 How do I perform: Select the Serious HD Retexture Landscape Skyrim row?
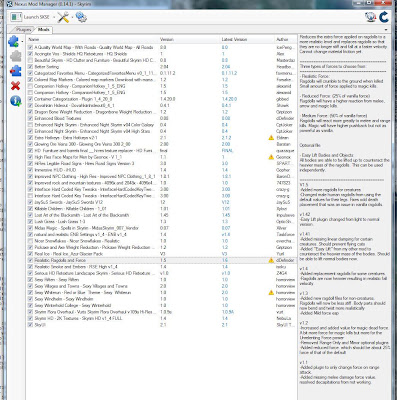pyautogui.click(x=161, y=273)
